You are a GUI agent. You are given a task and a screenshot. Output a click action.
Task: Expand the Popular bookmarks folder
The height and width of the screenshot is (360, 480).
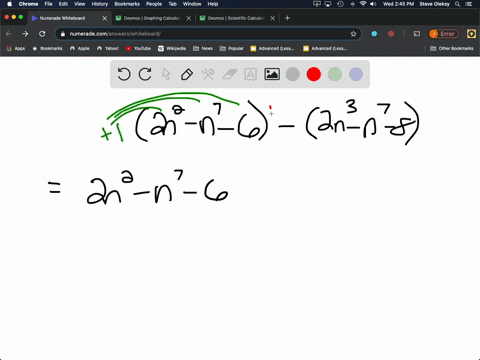[x=232, y=48]
